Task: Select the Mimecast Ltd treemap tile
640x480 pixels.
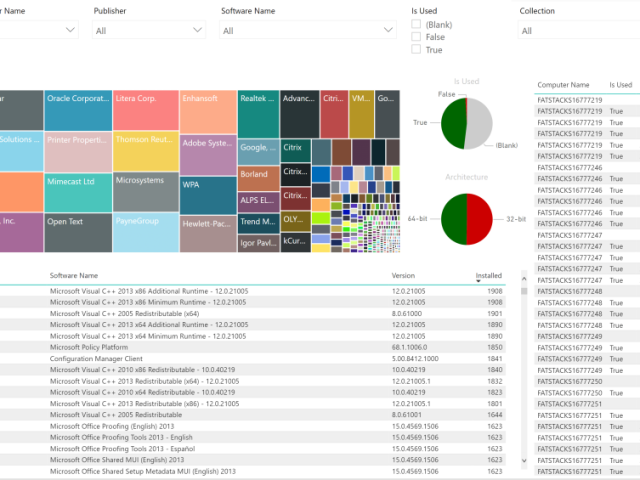Action: pyautogui.click(x=78, y=193)
